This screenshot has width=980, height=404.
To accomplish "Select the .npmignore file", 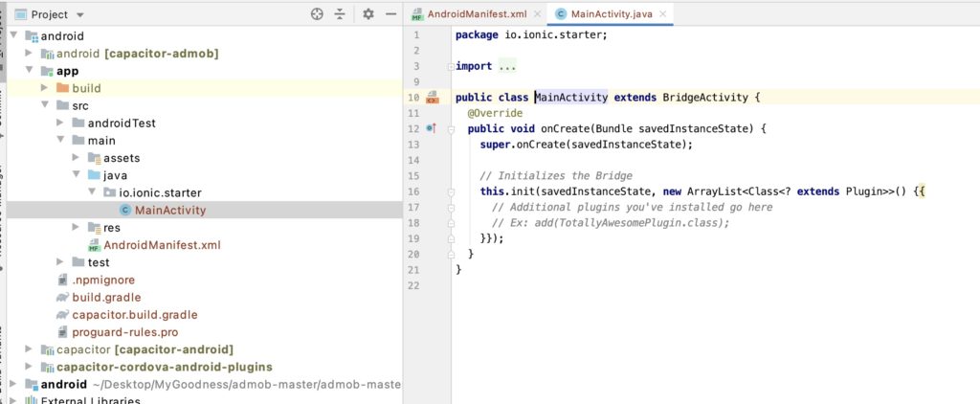I will 103,281.
